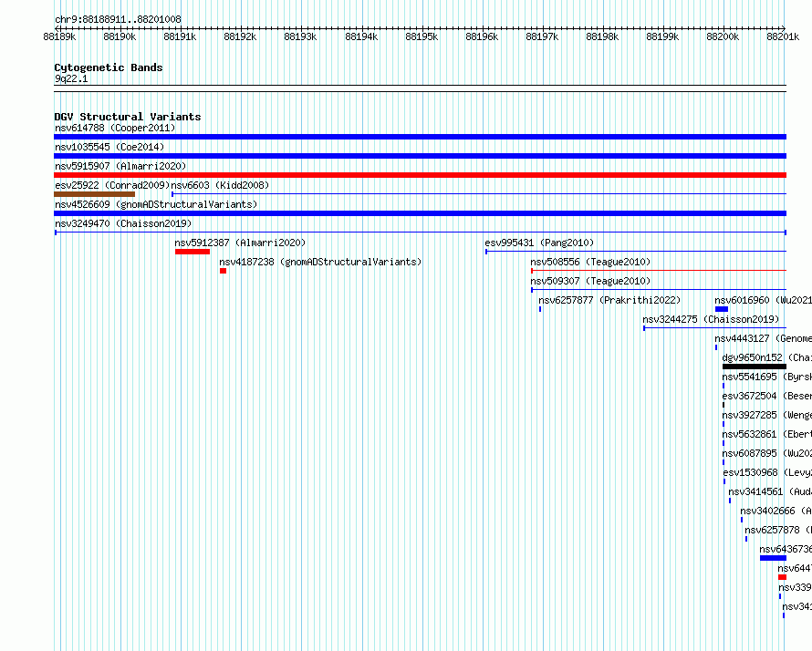Click the 88193k ruler label

point(300,36)
